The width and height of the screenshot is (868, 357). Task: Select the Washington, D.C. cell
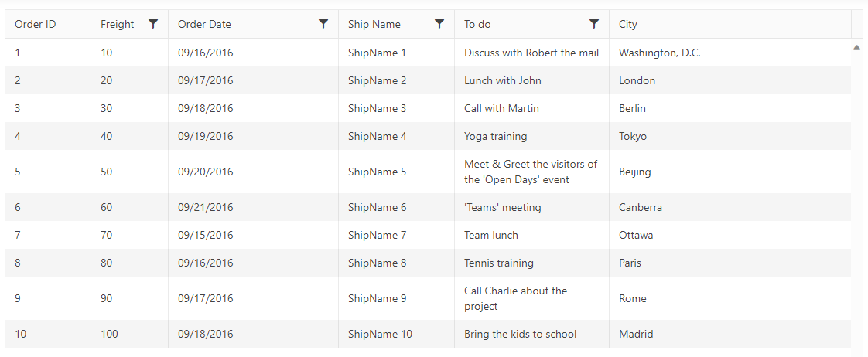(x=730, y=53)
